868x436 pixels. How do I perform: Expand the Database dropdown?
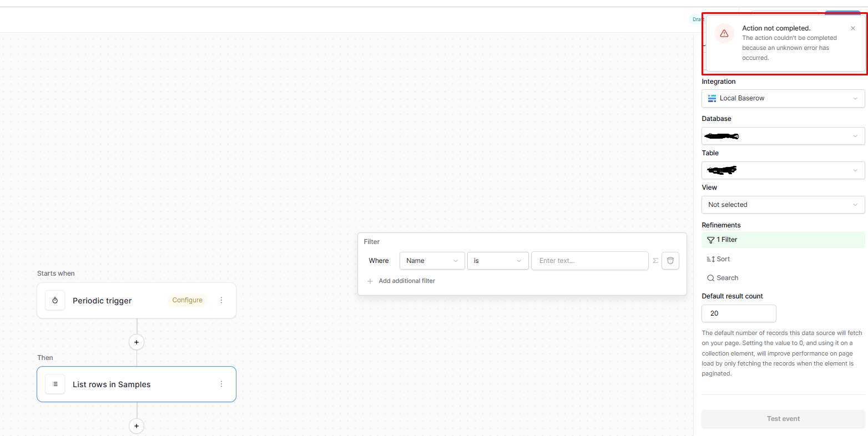coord(783,136)
